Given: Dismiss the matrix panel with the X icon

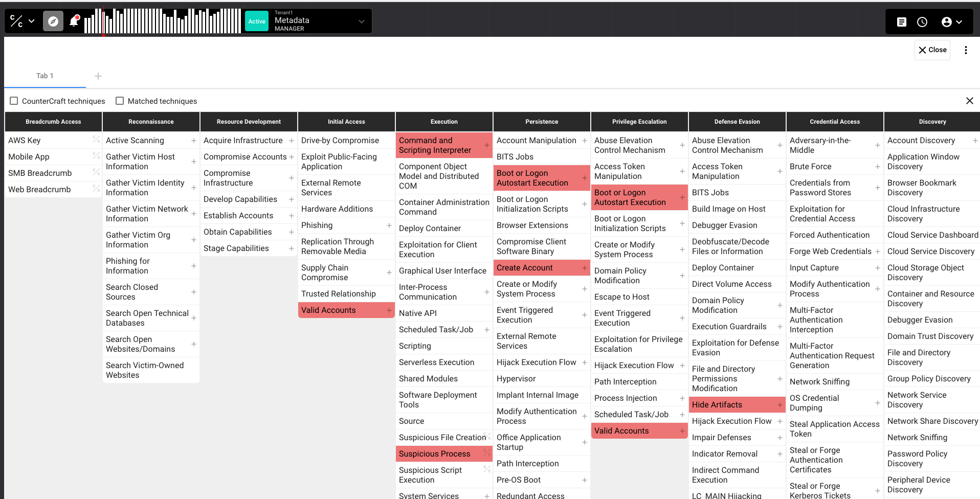Looking at the screenshot, I should pos(969,101).
